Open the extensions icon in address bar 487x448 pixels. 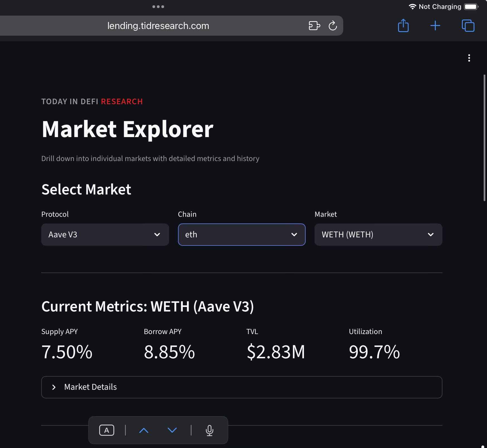pos(314,26)
